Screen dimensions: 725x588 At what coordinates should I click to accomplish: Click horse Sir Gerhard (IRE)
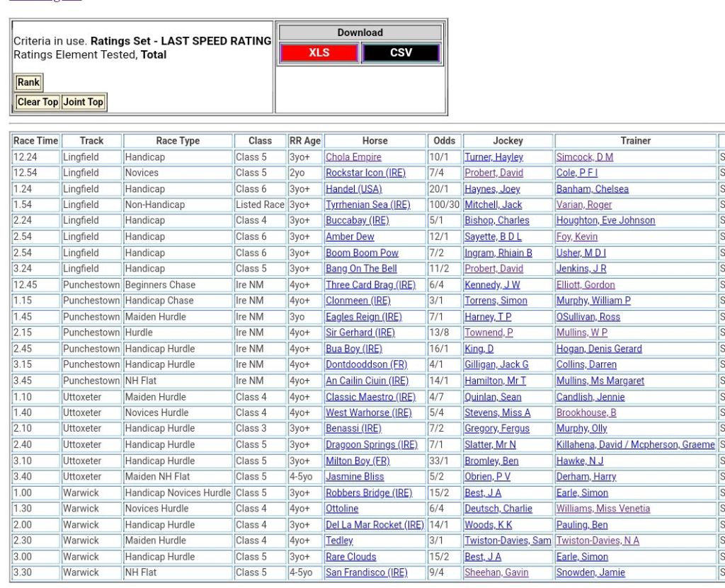(x=360, y=333)
